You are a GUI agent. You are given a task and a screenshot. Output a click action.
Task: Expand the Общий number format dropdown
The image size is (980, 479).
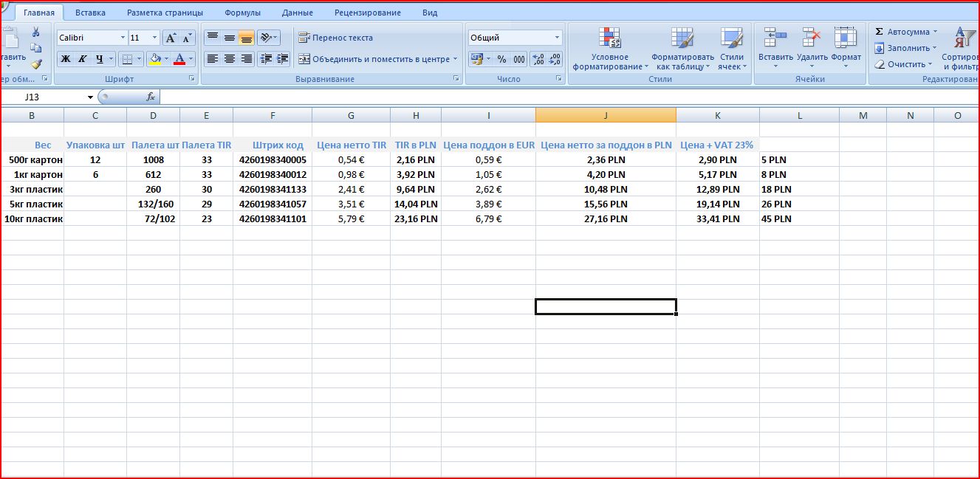click(x=557, y=38)
